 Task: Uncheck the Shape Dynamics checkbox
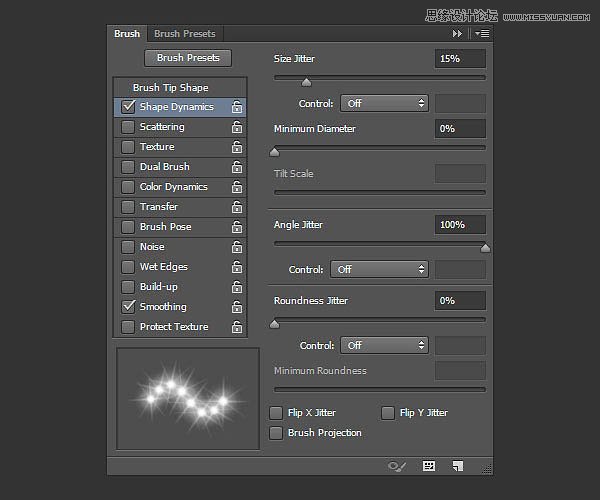tap(128, 107)
